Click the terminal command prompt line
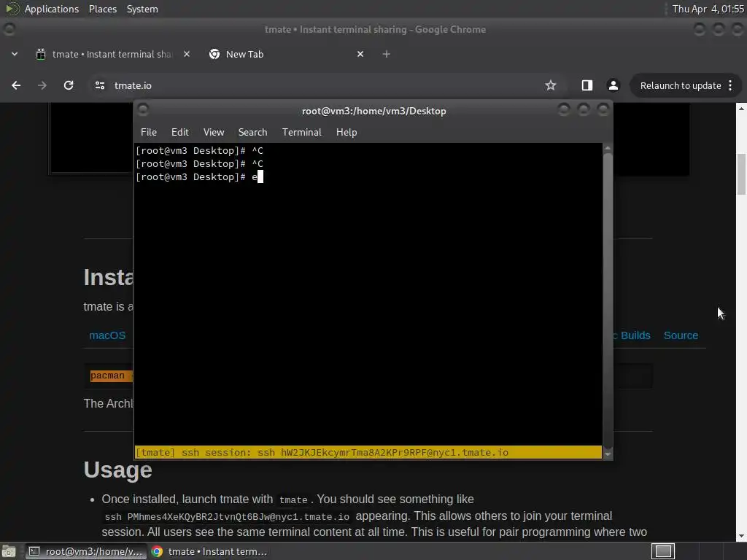 click(x=368, y=177)
